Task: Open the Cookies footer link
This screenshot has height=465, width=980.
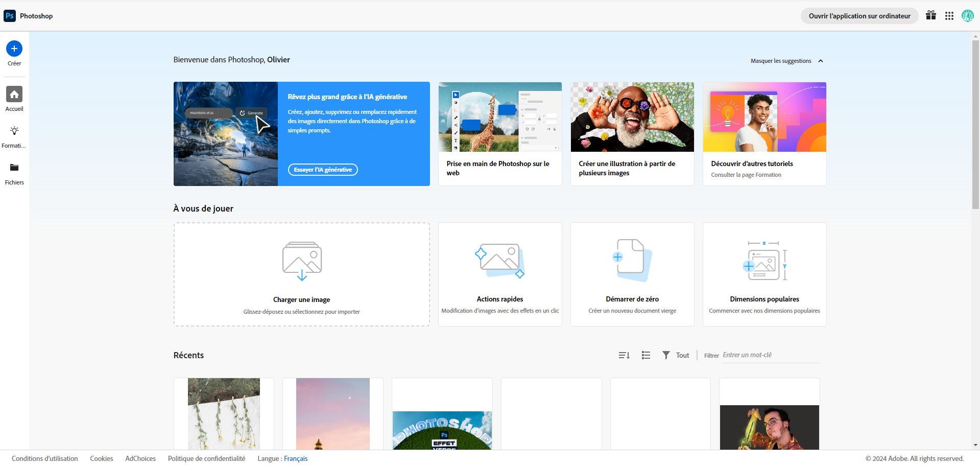Action: coord(102,458)
